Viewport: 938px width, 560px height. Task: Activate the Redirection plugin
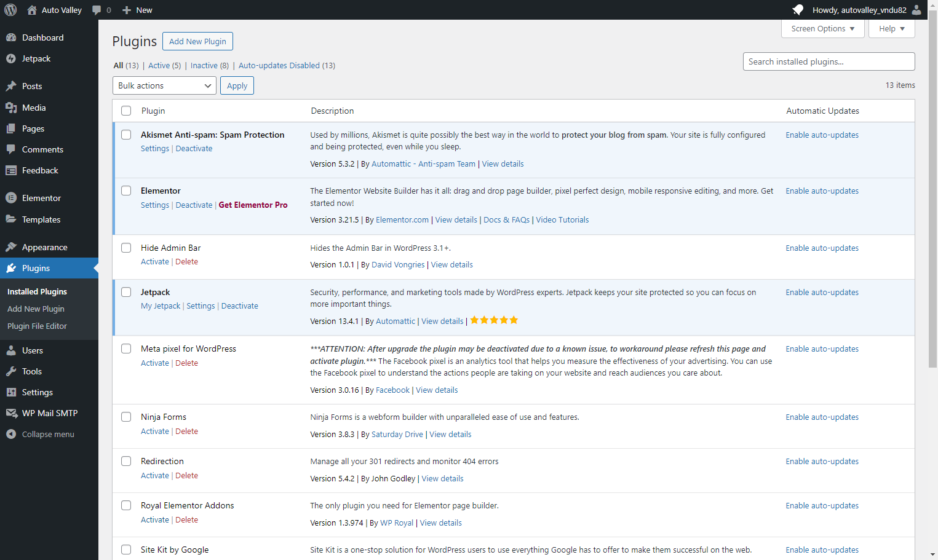click(x=155, y=476)
